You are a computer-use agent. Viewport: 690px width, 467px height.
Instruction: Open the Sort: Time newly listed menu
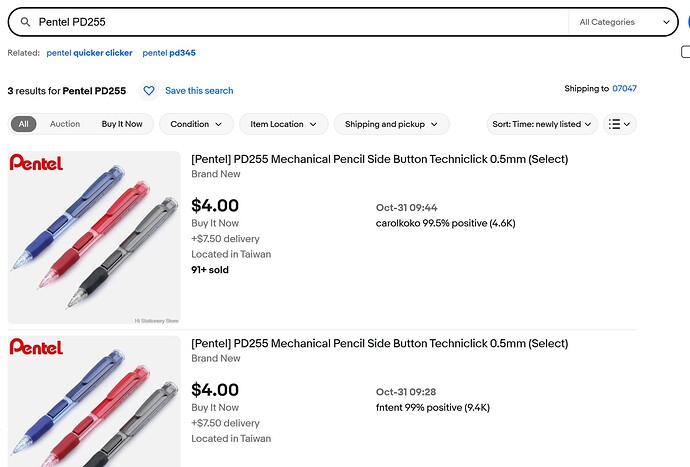[542, 124]
